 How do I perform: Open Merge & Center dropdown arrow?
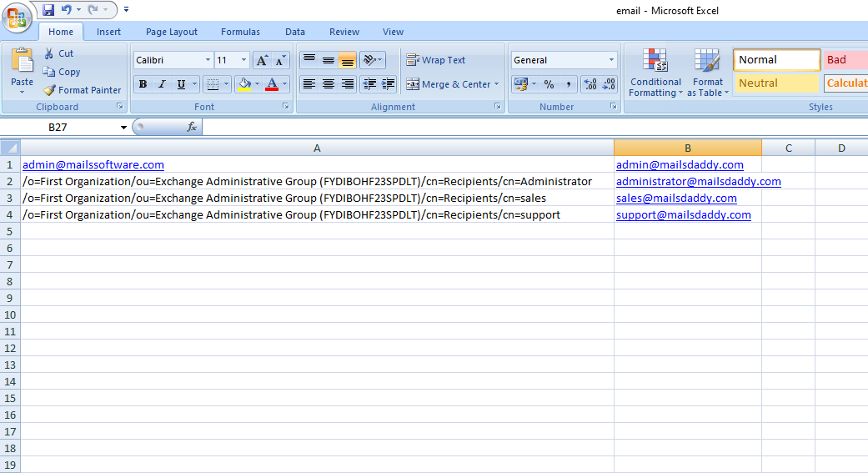click(497, 84)
